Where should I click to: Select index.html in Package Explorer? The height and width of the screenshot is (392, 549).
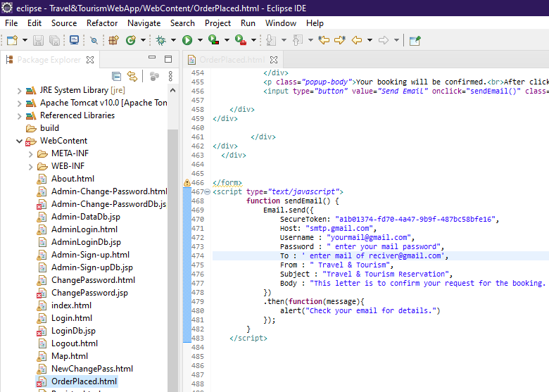coord(71,305)
